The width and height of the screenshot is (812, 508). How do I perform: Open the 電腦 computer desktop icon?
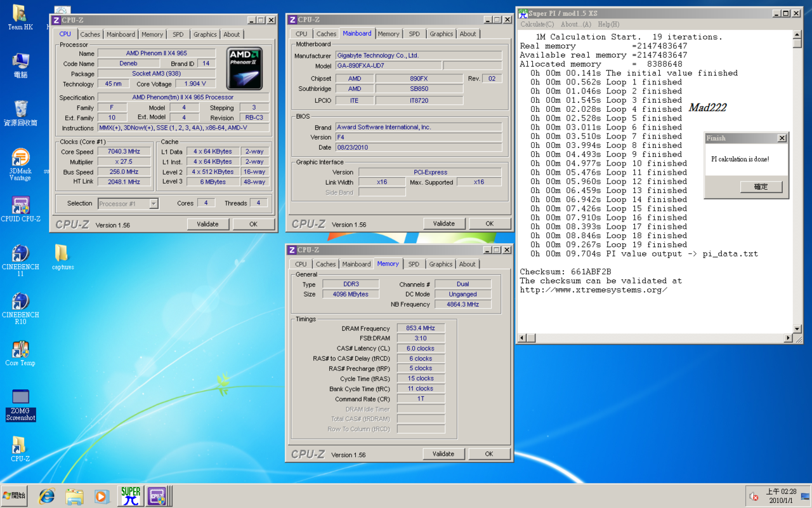tap(20, 65)
